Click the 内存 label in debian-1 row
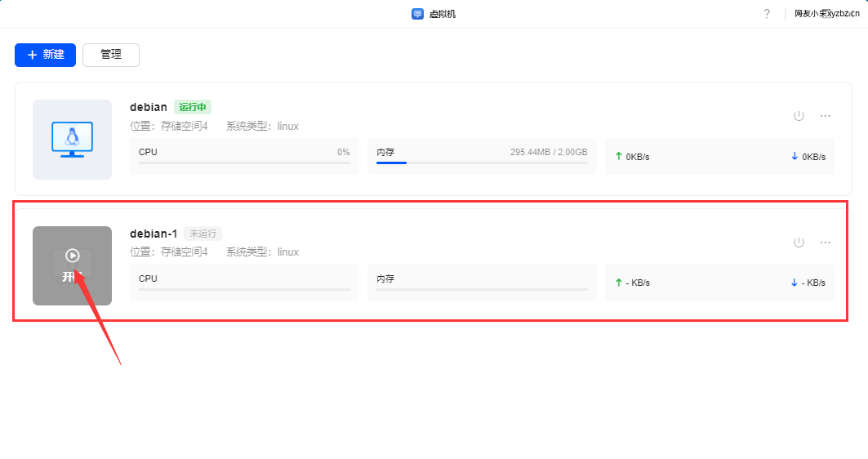 click(x=385, y=279)
